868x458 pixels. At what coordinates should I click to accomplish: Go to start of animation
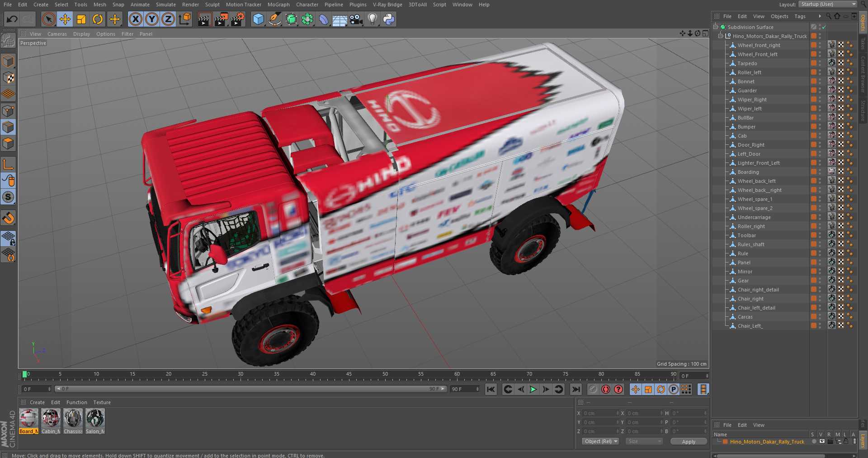[x=491, y=389]
